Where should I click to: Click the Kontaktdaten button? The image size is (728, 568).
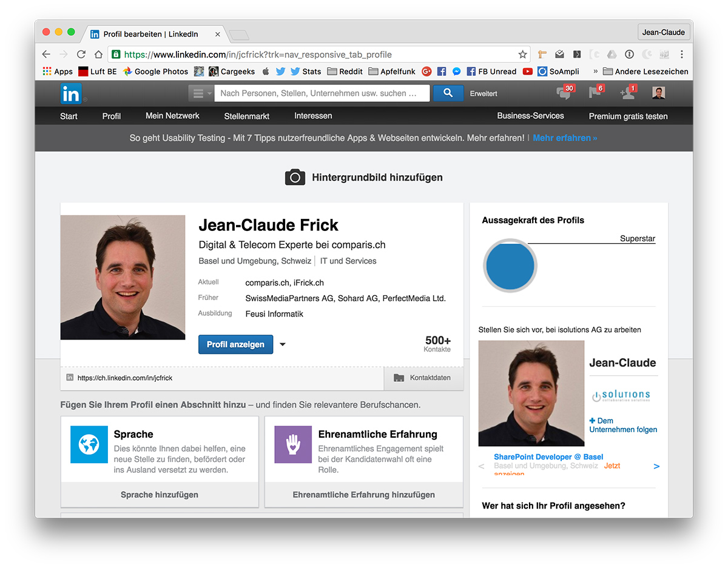(423, 378)
